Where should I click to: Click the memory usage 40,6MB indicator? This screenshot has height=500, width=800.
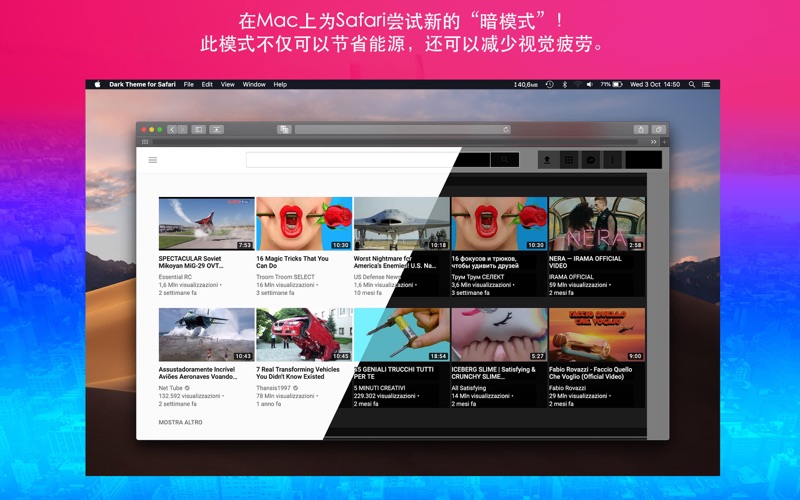click(526, 85)
